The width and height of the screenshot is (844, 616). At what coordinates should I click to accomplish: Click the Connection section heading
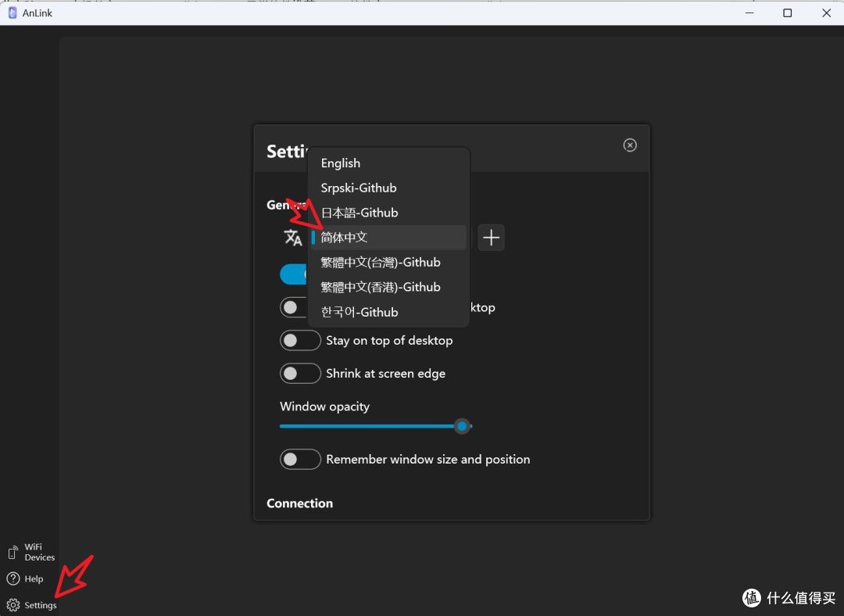coord(299,503)
